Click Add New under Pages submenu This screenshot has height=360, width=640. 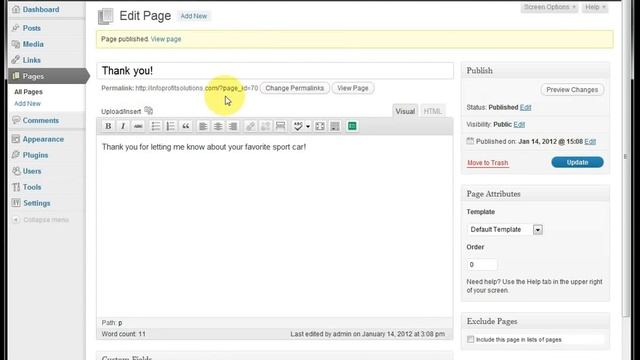(x=27, y=104)
